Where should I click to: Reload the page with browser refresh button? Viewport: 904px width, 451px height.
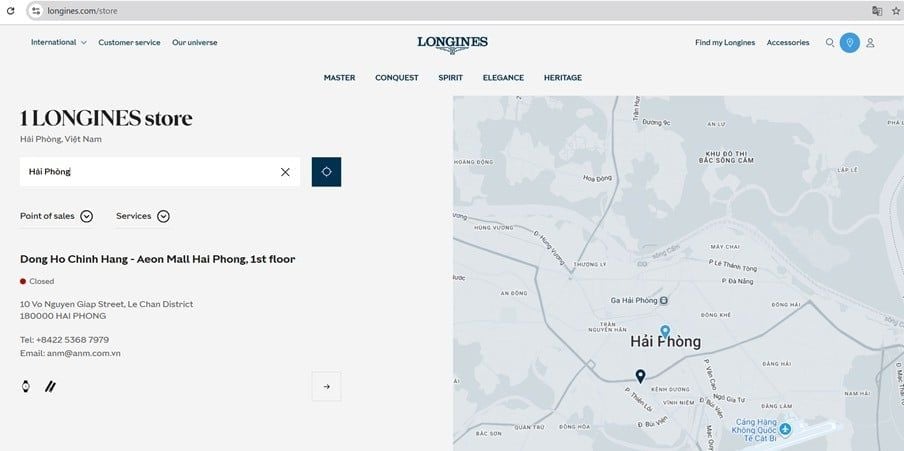10,11
